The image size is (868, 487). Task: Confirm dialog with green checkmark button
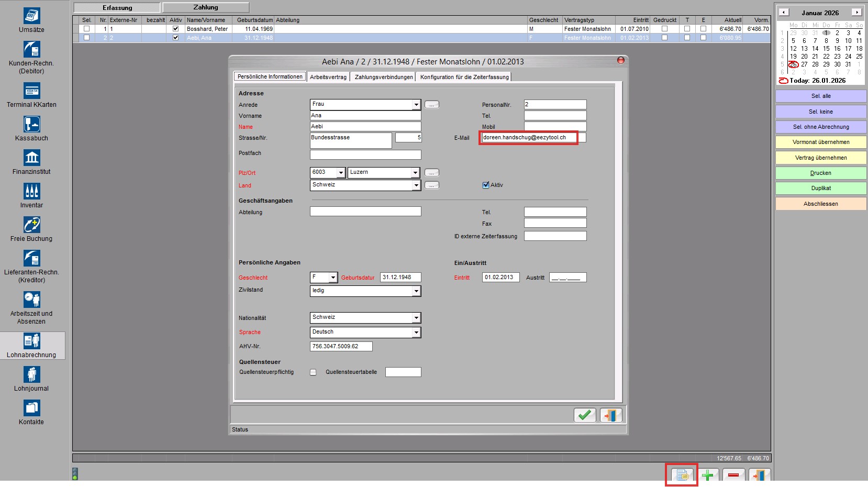[584, 415]
